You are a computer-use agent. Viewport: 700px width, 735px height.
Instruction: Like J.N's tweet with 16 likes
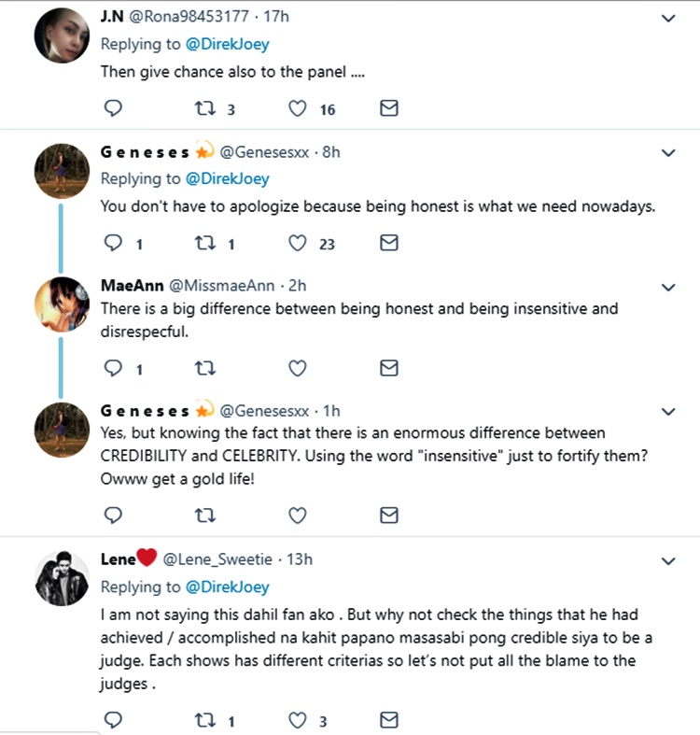298,109
